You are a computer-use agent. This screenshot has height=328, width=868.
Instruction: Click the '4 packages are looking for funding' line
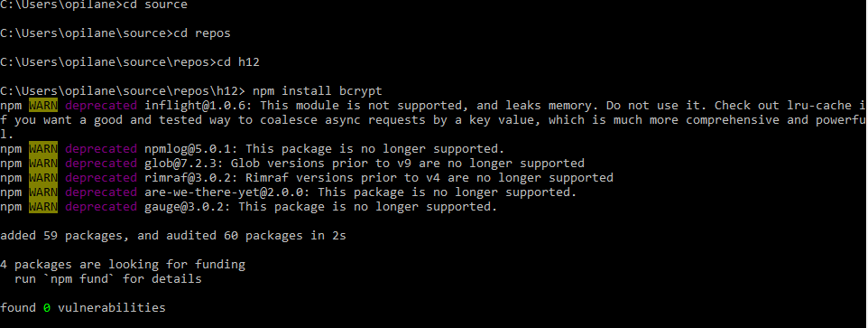[x=123, y=264]
